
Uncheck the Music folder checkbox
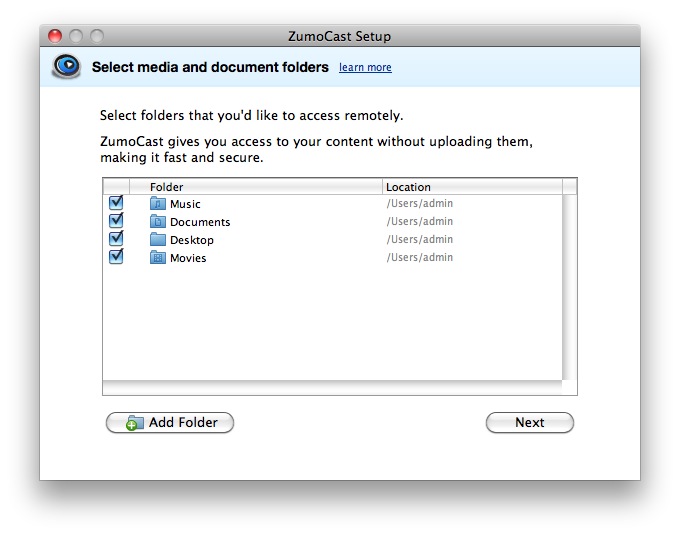(116, 202)
